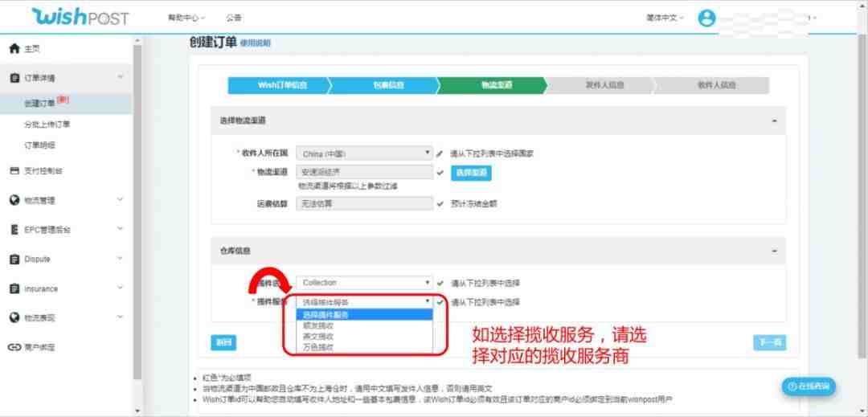Image resolution: width=868 pixels, height=417 pixels.
Task: Open the 使用说明 link
Action: (x=256, y=43)
